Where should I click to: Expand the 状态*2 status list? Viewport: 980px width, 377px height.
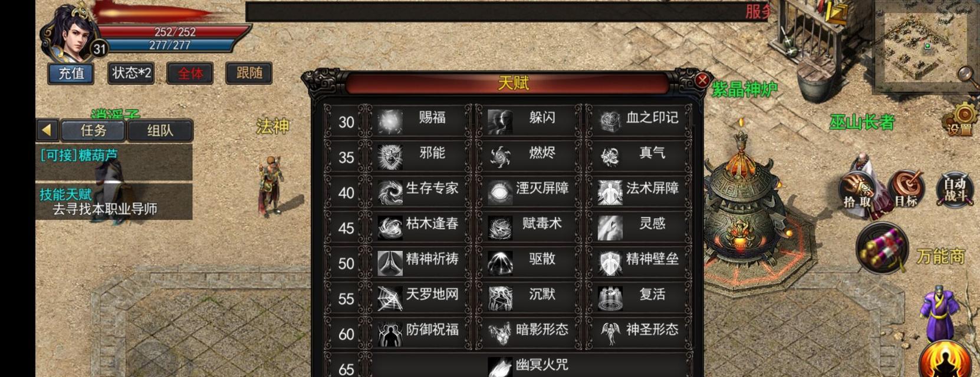point(131,73)
